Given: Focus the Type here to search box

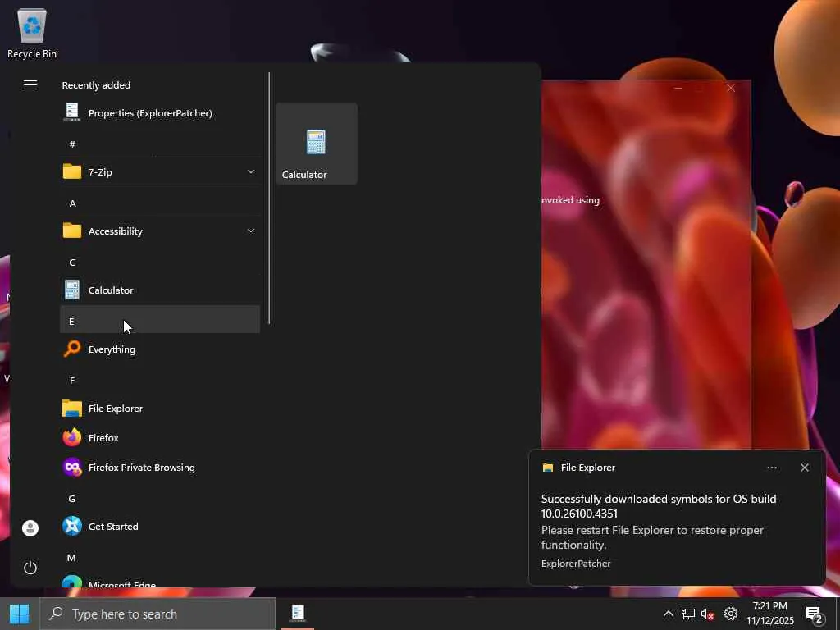Looking at the screenshot, I should [157, 614].
